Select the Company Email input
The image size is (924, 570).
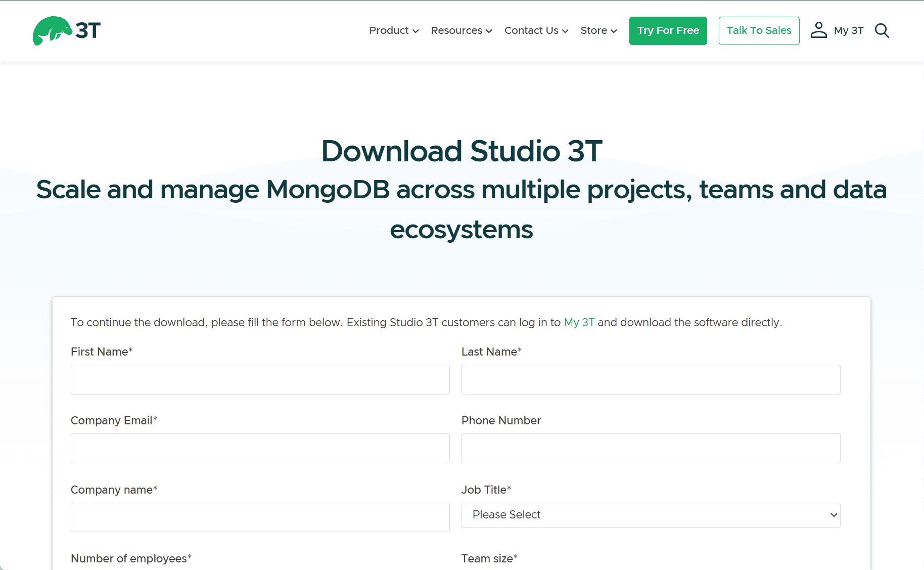[x=260, y=448]
